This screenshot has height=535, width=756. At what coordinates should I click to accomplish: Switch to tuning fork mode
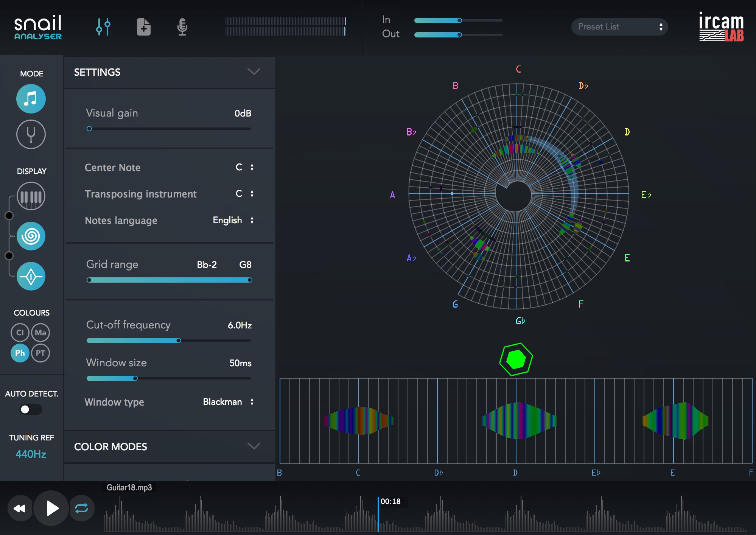[31, 134]
